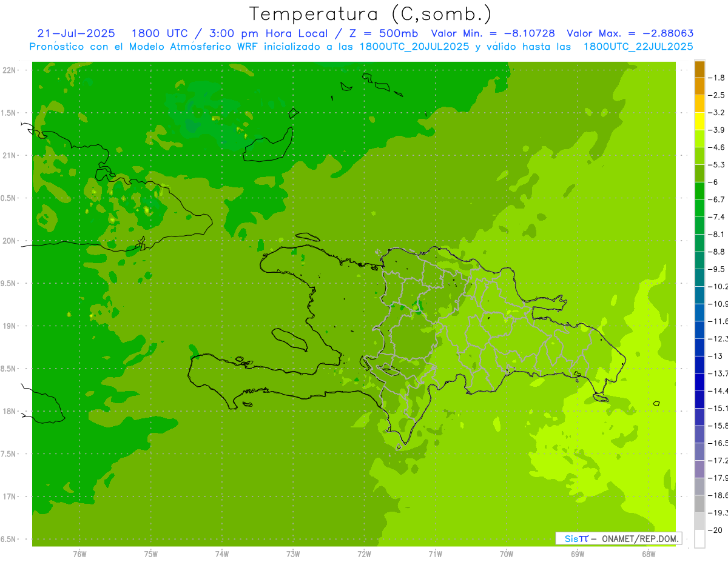The height and width of the screenshot is (562, 728).
Task: Pick the orange legend swatch between -1.8 and -2.5
Action: (699, 87)
